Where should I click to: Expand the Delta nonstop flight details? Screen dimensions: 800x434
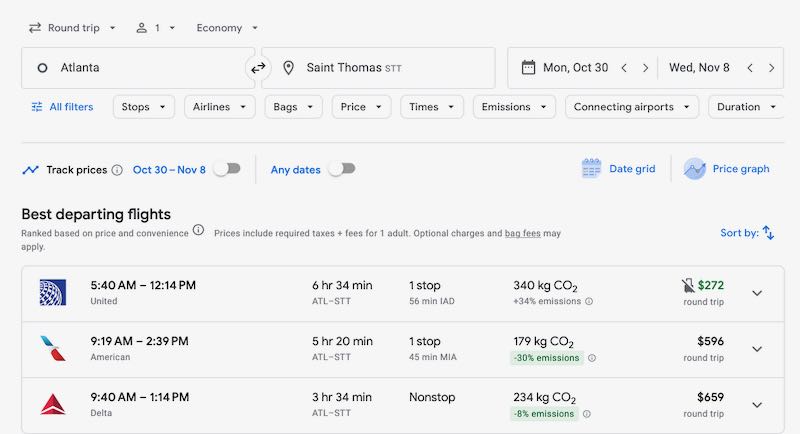[x=757, y=405]
